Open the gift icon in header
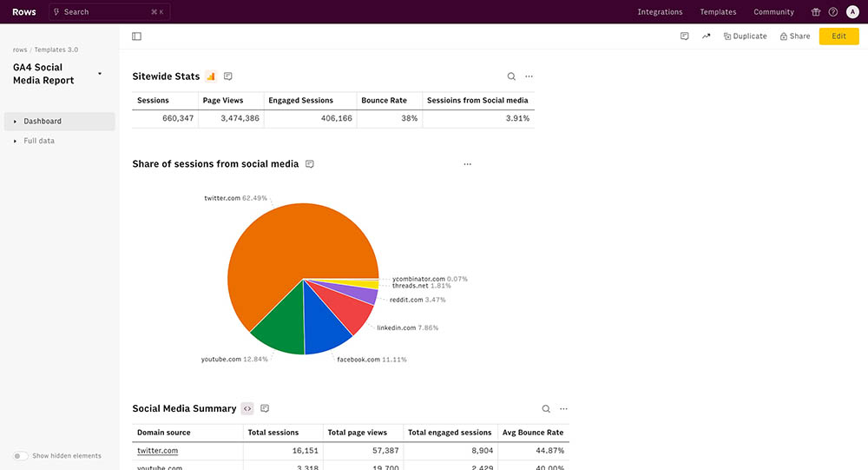The image size is (868, 470). [815, 12]
